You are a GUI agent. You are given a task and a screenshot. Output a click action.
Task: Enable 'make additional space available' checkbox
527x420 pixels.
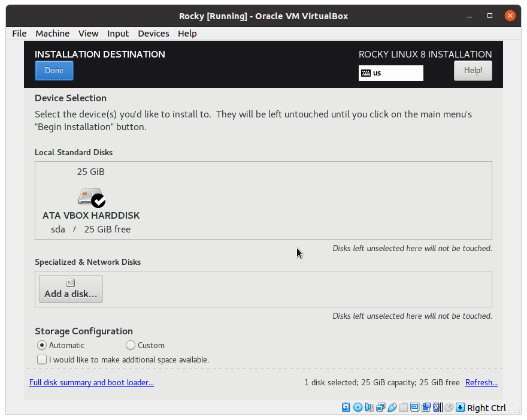click(x=42, y=359)
